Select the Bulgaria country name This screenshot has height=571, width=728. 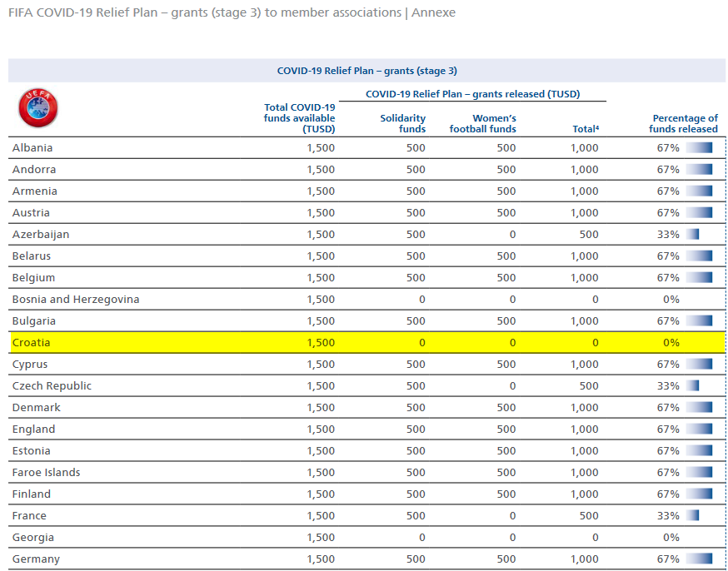34,321
